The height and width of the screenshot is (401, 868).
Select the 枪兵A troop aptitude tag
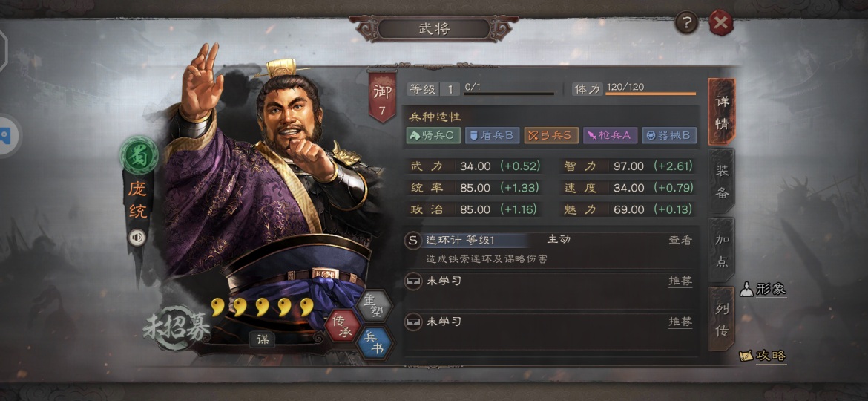click(x=610, y=136)
